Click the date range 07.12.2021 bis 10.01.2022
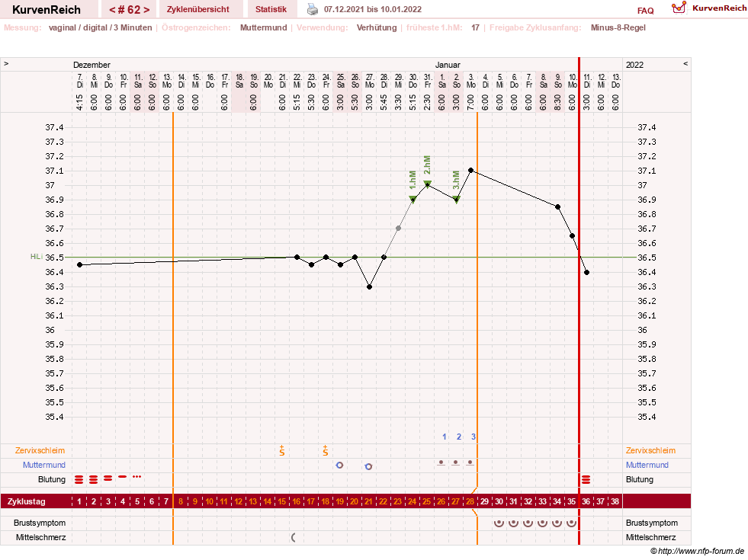Image resolution: width=748 pixels, height=560 pixels. pos(373,9)
